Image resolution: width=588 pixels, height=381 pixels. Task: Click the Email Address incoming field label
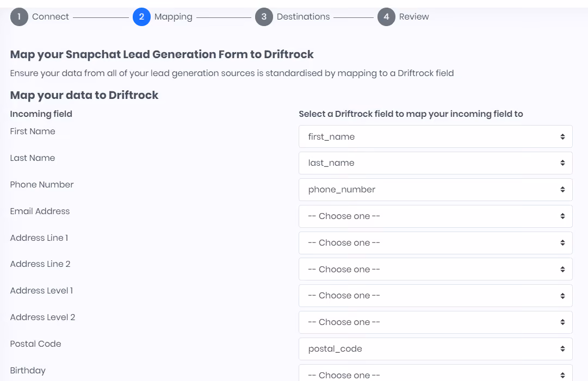pyautogui.click(x=40, y=211)
